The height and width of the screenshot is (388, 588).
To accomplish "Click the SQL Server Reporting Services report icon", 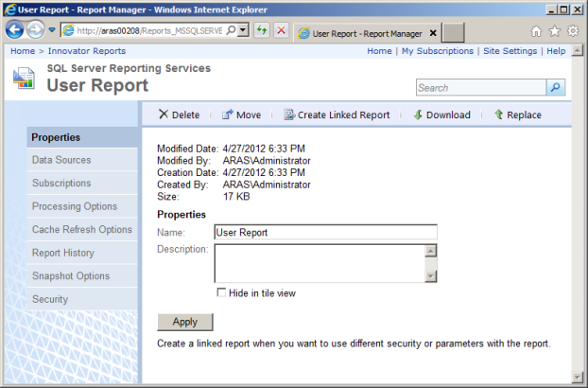I will tap(24, 78).
